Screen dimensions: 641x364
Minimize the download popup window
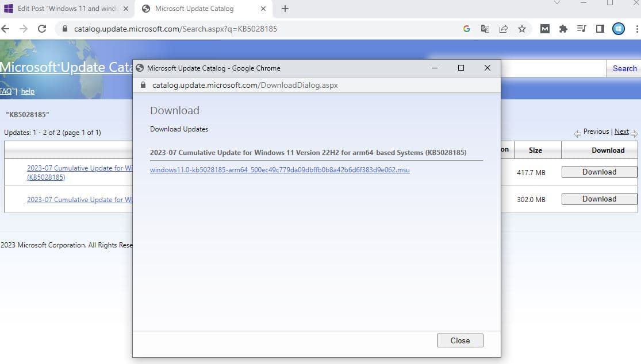pos(435,68)
